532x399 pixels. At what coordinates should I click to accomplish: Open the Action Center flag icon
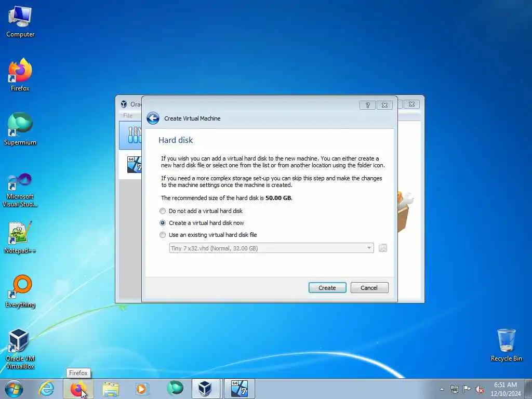467,389
